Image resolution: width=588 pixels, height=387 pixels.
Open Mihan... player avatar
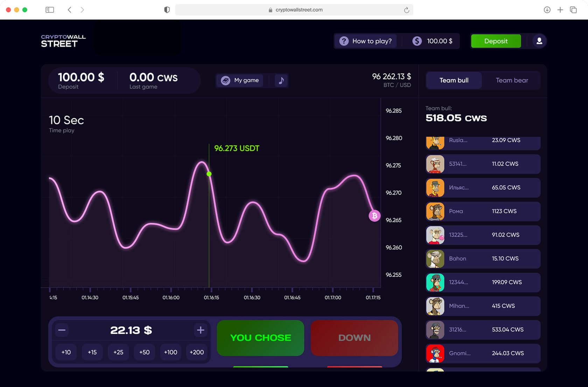[x=435, y=306]
